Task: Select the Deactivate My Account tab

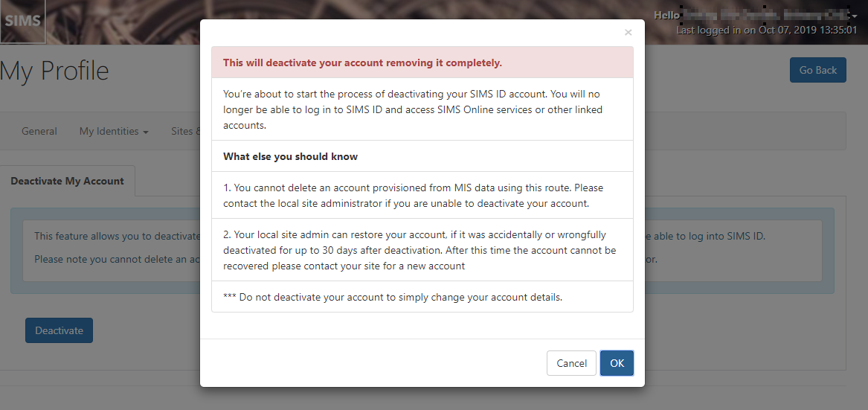Action: 67,181
